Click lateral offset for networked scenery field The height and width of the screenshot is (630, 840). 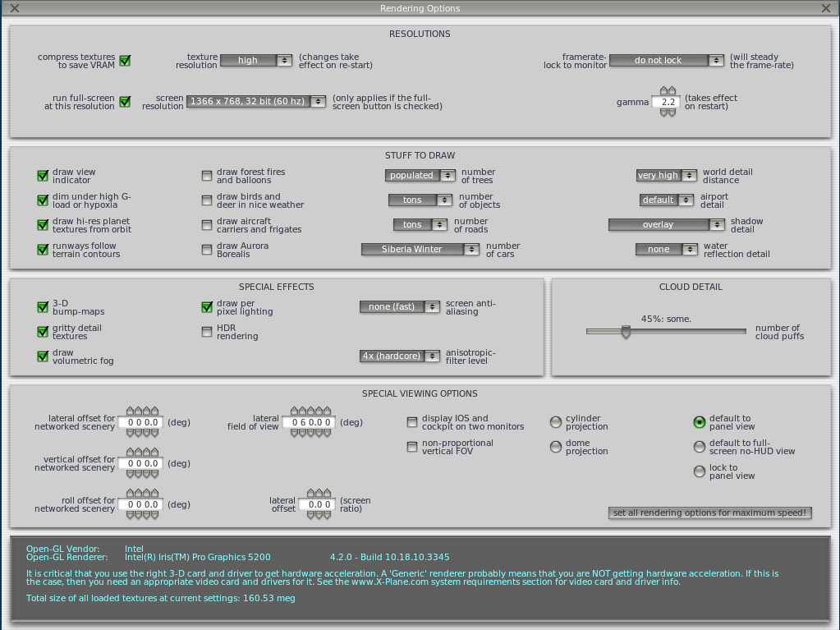[x=142, y=423]
